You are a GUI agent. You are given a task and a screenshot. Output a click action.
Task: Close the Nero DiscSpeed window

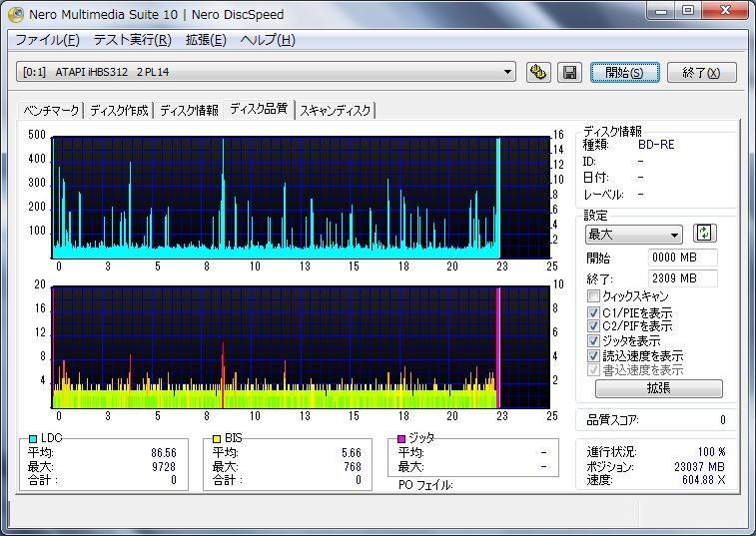click(725, 11)
